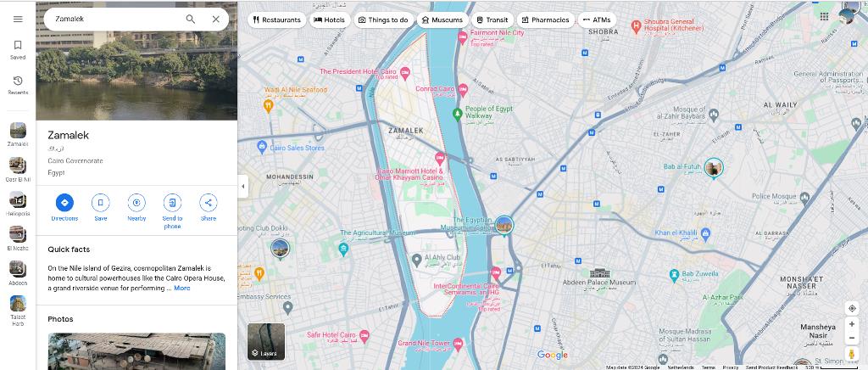Filter map by Restaurants
Viewport: 868px width, 370px height.
(276, 20)
